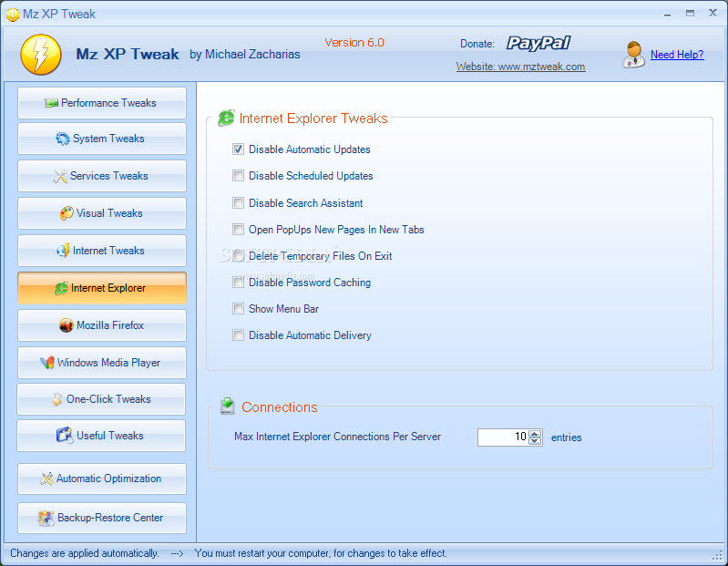Image resolution: width=728 pixels, height=566 pixels.
Task: Click the green download Connections icon
Action: [x=227, y=406]
